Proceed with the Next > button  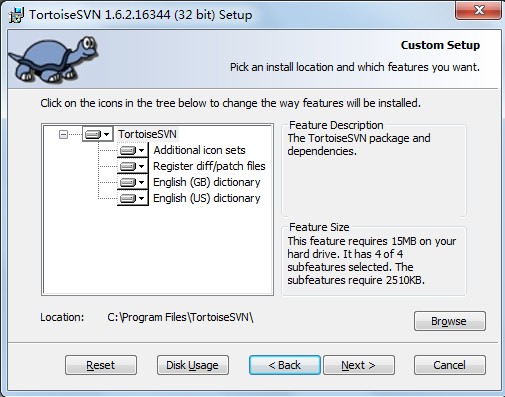click(x=359, y=365)
